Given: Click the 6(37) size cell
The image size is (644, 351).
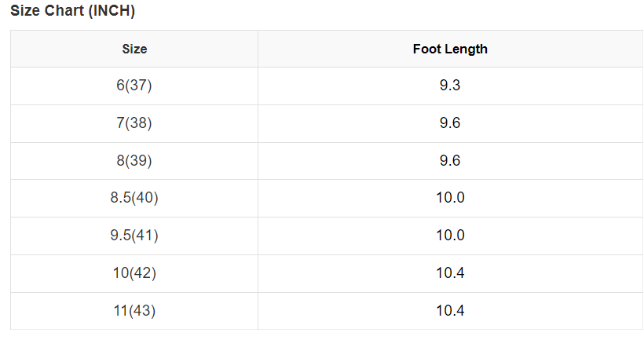Looking at the screenshot, I should click(x=134, y=86).
